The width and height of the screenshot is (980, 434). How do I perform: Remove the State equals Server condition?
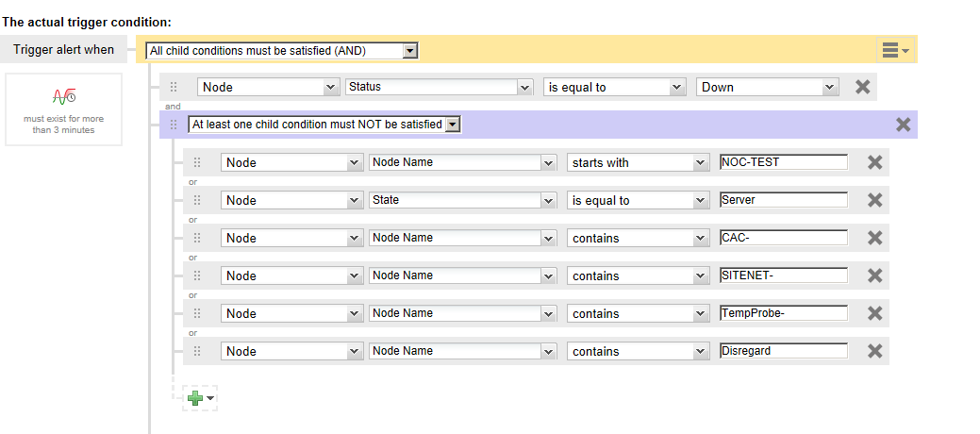(874, 200)
